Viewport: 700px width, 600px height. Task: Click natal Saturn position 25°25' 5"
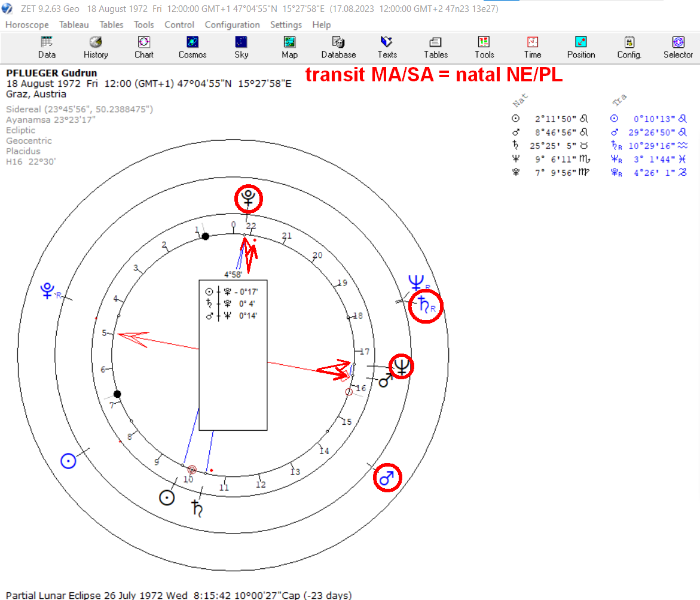coord(553,145)
